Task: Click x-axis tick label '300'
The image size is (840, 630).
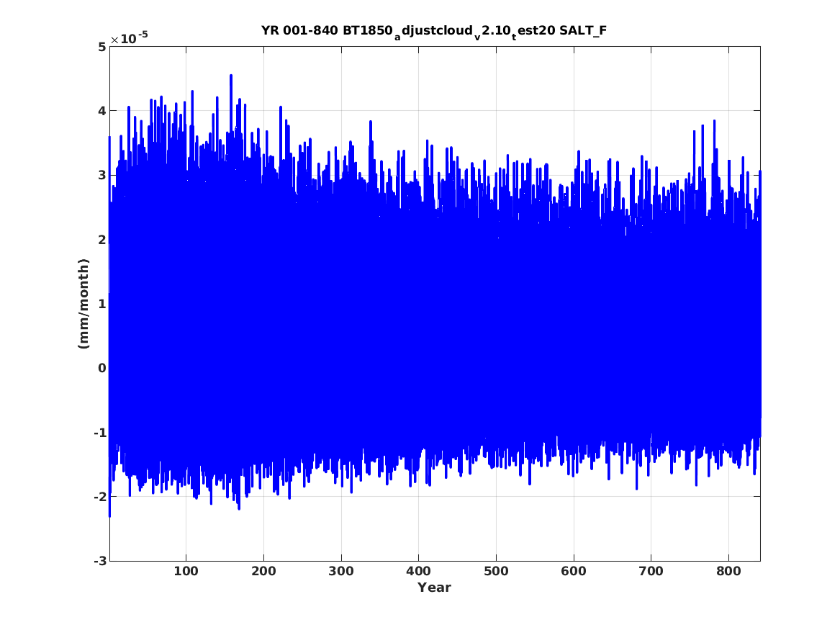Action: tap(341, 571)
